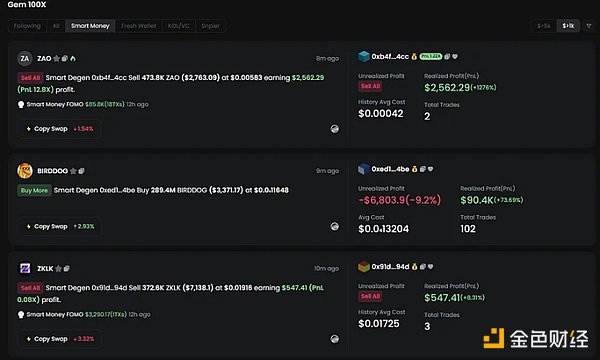
Task: Click the ZKLK token logo
Action: tap(25, 268)
